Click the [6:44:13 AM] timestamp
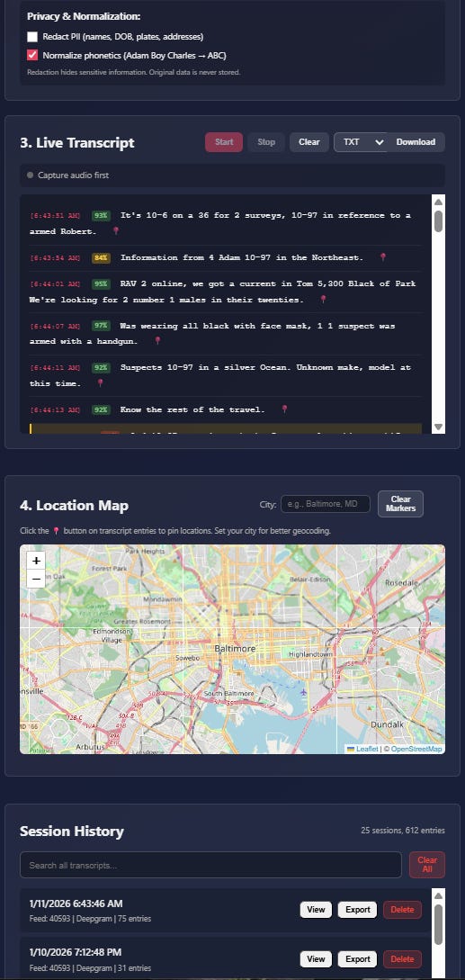Image resolution: width=465 pixels, height=980 pixels. 55,410
